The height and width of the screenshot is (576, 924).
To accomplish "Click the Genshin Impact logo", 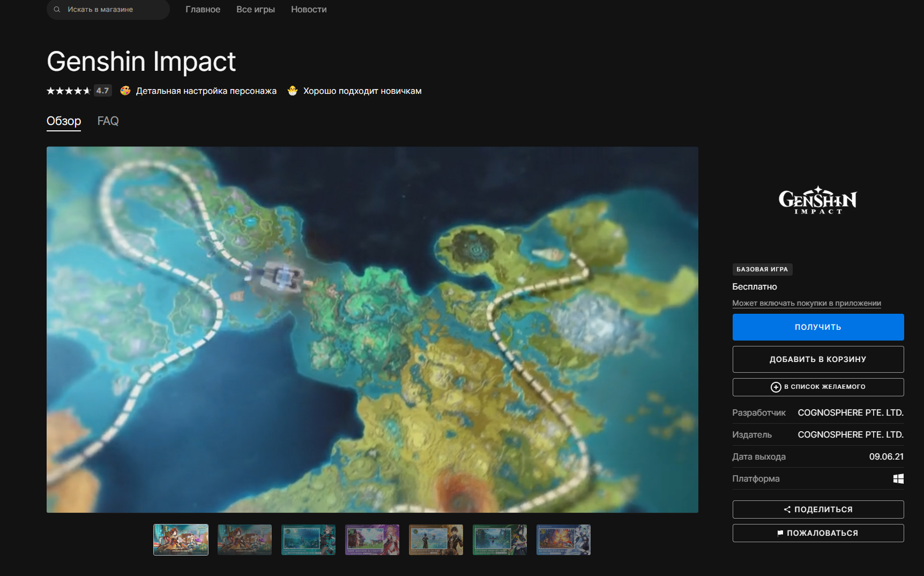I will pyautogui.click(x=818, y=200).
